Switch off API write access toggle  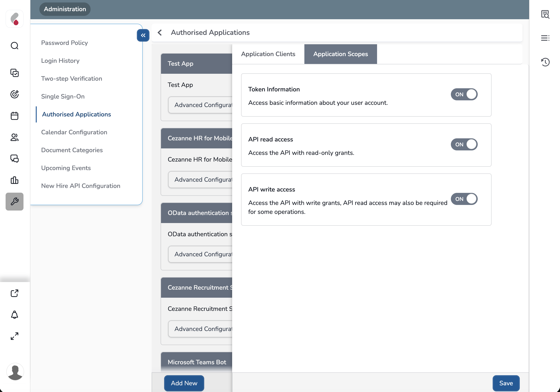tap(464, 199)
